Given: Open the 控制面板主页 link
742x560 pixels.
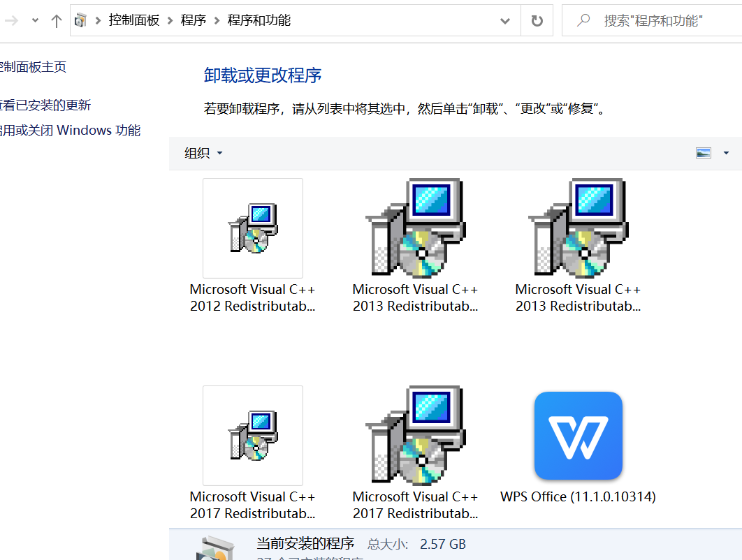Looking at the screenshot, I should coord(33,67).
